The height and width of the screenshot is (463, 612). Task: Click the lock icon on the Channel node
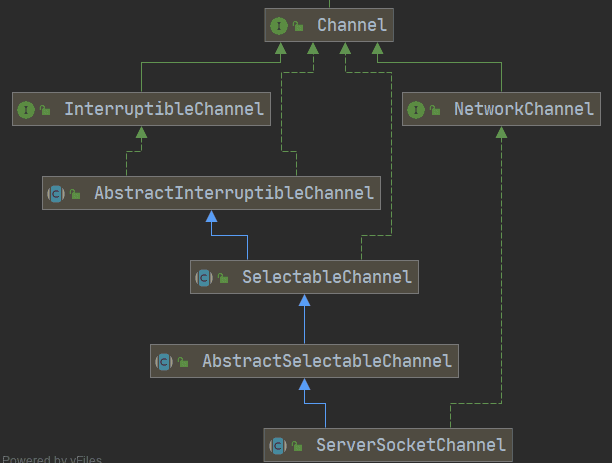298,26
